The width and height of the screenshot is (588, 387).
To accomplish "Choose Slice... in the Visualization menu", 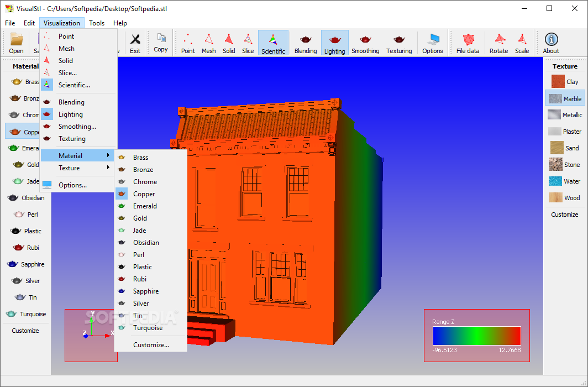I will (x=78, y=73).
